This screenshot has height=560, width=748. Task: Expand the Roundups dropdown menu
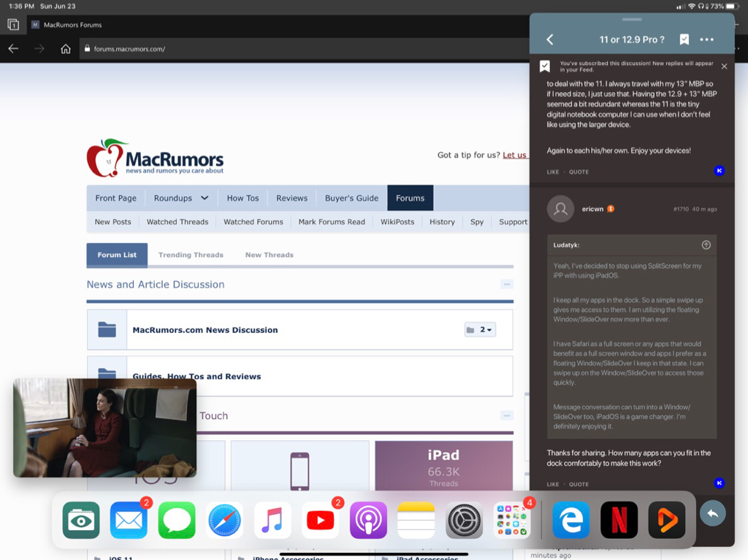[x=181, y=198]
